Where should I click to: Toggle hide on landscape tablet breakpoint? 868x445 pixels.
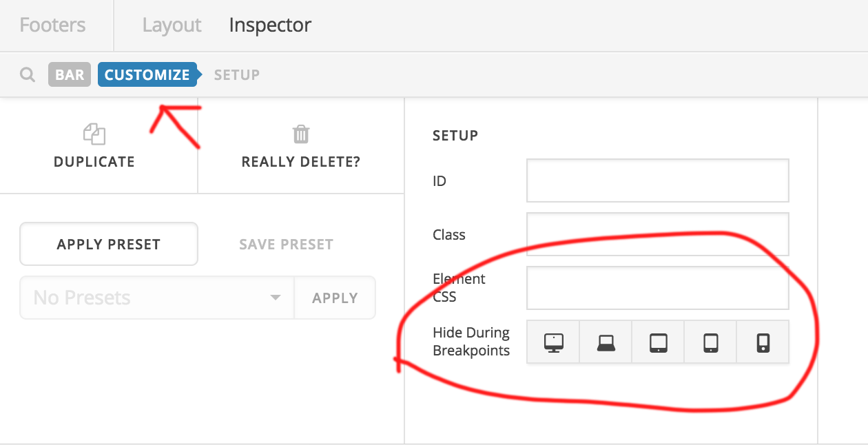pos(658,342)
